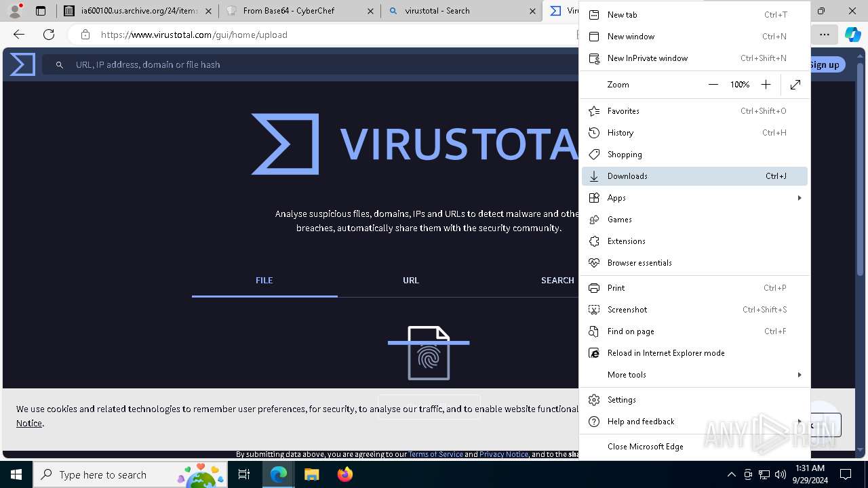This screenshot has width=868, height=488.
Task: Close the CyberChef tab
Action: click(370, 11)
